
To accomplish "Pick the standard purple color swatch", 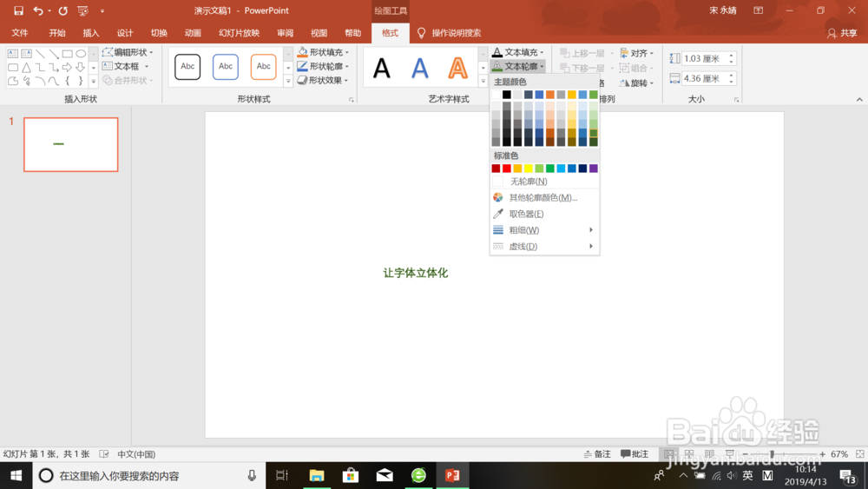I will [594, 169].
